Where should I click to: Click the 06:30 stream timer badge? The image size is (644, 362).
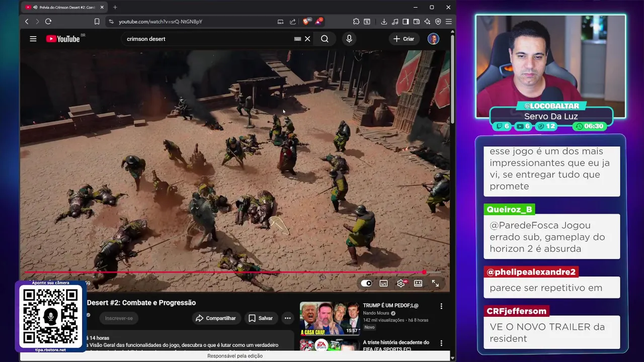589,126
